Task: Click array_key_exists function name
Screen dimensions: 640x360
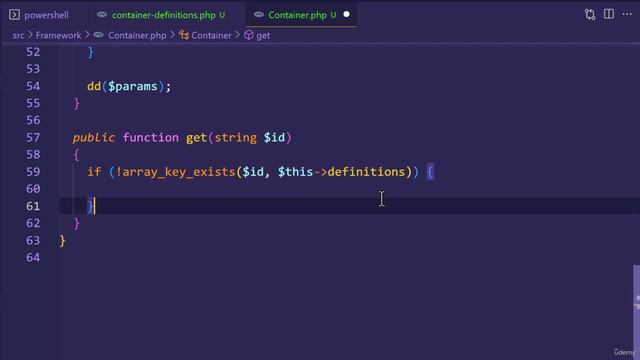Action: tap(179, 172)
